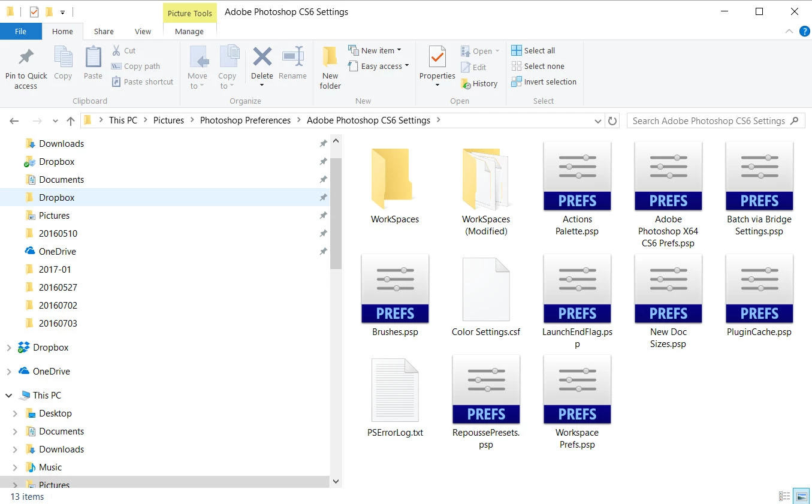This screenshot has height=504, width=812.
Task: Select the Workspace Prefs.psp file
Action: click(x=577, y=403)
